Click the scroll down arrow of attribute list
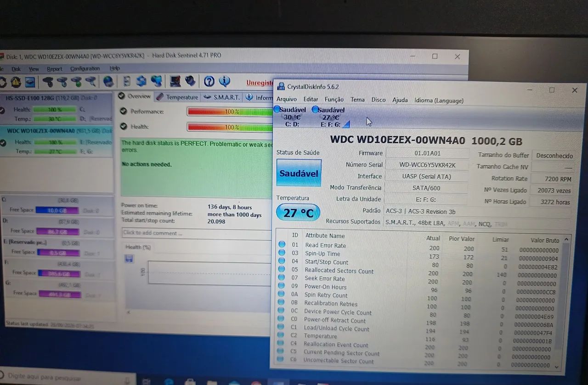Image resolution: width=588 pixels, height=385 pixels. (x=557, y=366)
